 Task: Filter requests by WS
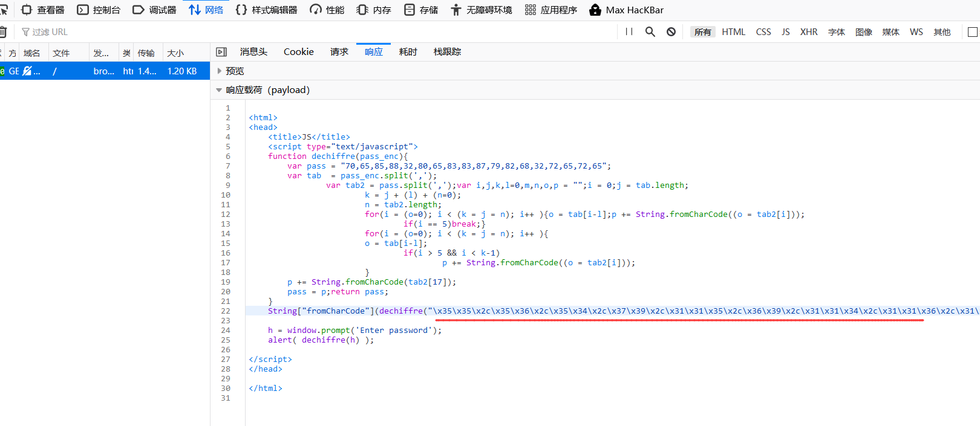pyautogui.click(x=916, y=32)
